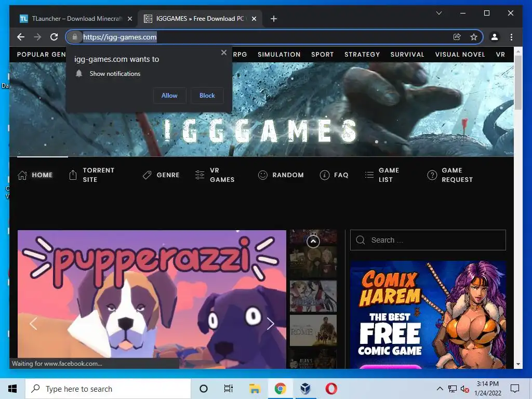Click the random smiley icon
532x399 pixels.
tap(262, 175)
